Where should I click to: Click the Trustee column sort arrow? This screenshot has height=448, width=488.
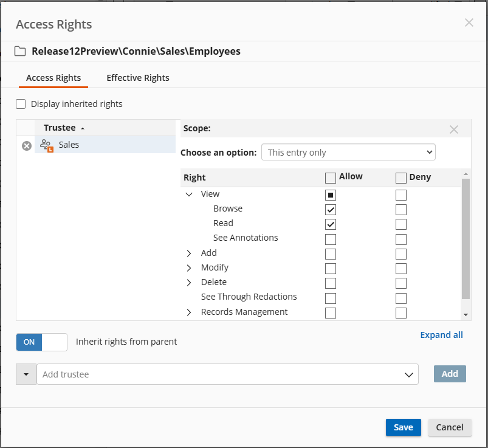click(x=83, y=128)
